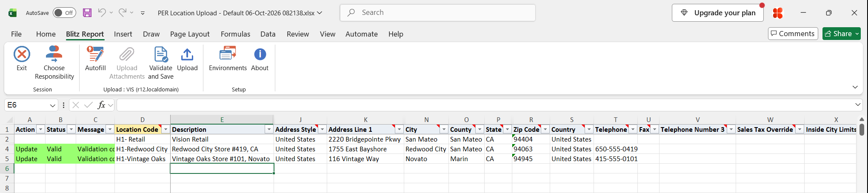Open the Description filter dropdown
This screenshot has width=868, height=193.
point(269,129)
